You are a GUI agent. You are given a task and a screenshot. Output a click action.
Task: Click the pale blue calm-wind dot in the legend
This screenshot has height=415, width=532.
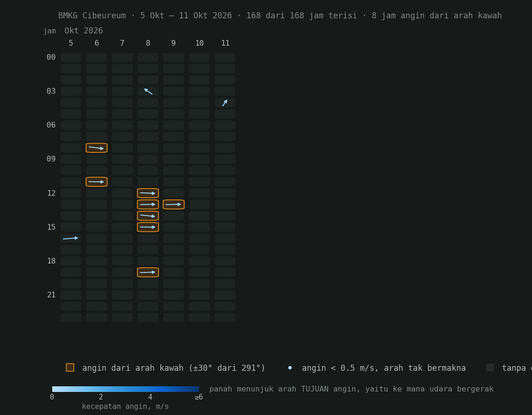tap(290, 368)
